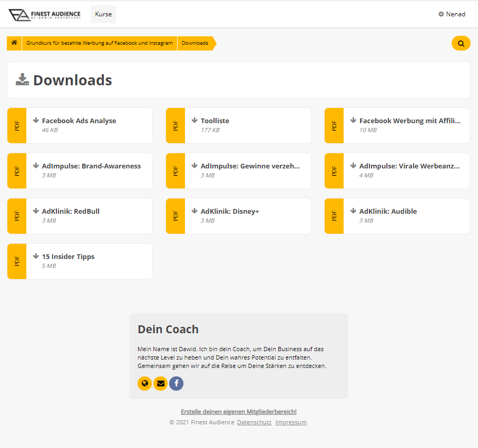
Task: Click the PDF badge of Facebook Werbung mit Affili...
Action: coord(334,125)
